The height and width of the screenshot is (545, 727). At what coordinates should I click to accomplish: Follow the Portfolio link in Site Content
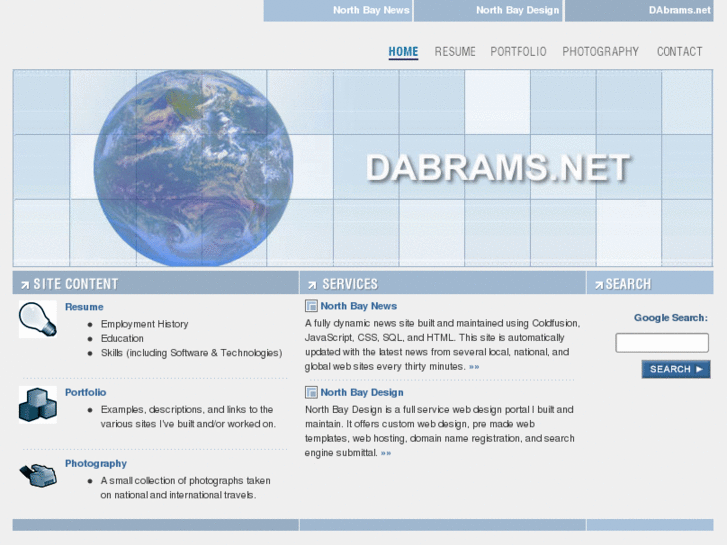(x=85, y=392)
